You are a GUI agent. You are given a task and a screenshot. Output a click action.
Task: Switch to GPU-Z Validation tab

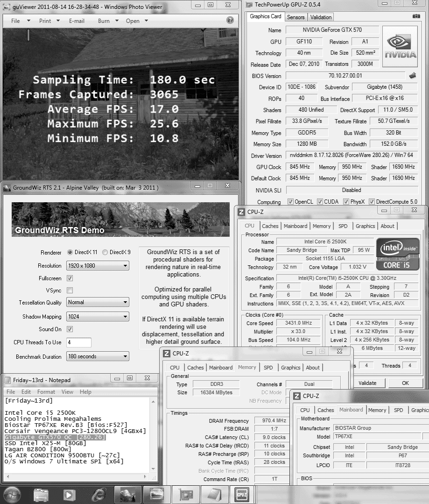coord(321,17)
